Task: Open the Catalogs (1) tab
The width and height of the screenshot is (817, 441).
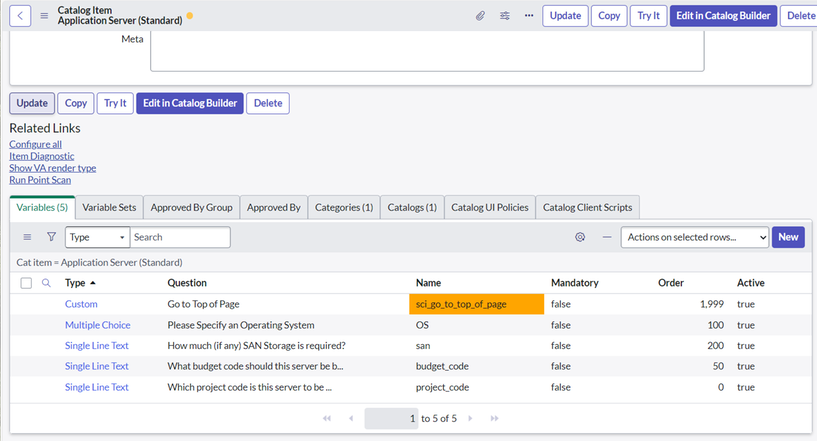Action: (x=412, y=207)
